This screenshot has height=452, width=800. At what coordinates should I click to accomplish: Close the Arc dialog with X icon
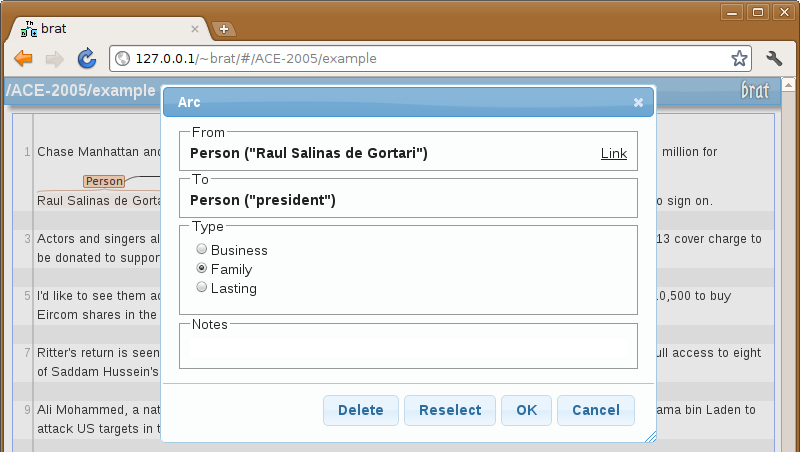point(638,103)
